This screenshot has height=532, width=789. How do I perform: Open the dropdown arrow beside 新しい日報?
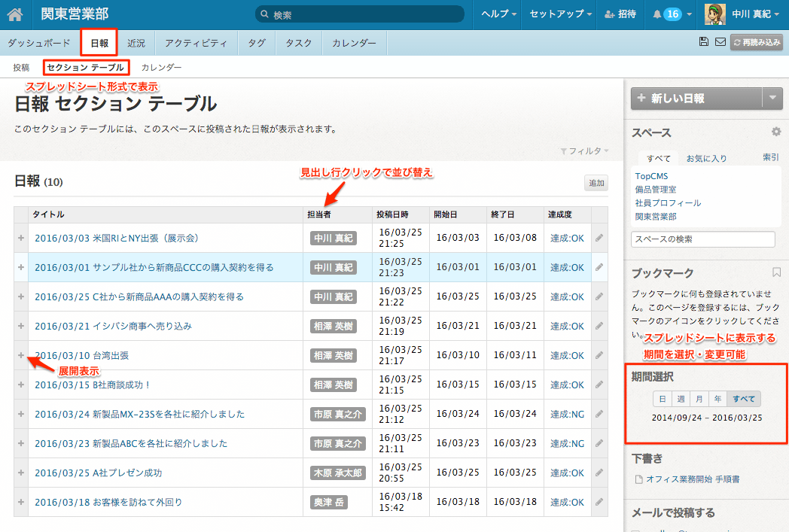[772, 98]
